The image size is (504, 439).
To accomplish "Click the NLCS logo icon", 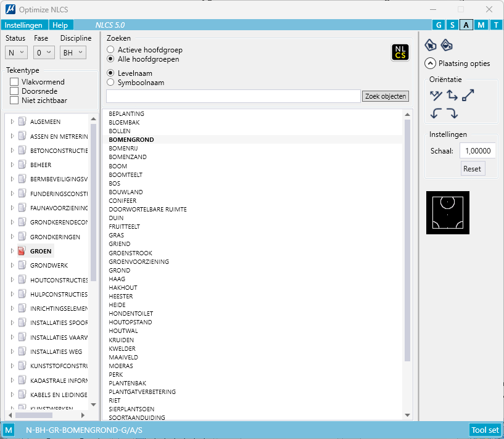I will [x=400, y=52].
